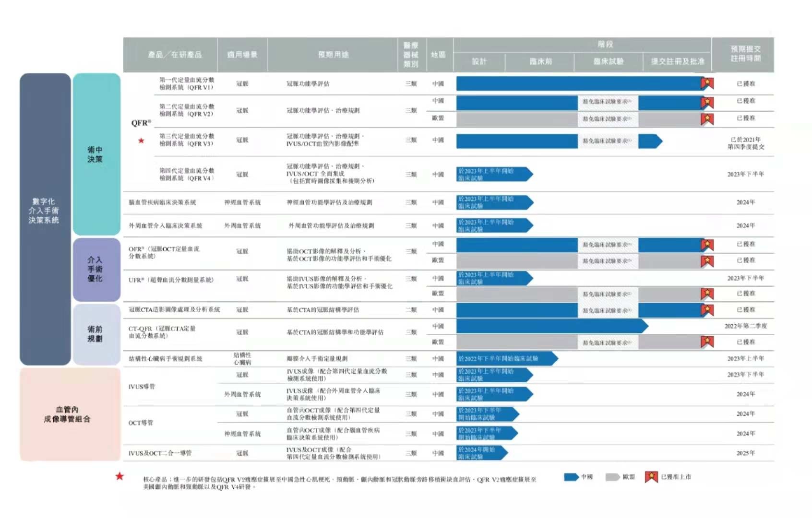The width and height of the screenshot is (812, 518).
Task: Select the 血管內成像導管組合 category block
Action: (x=70, y=414)
